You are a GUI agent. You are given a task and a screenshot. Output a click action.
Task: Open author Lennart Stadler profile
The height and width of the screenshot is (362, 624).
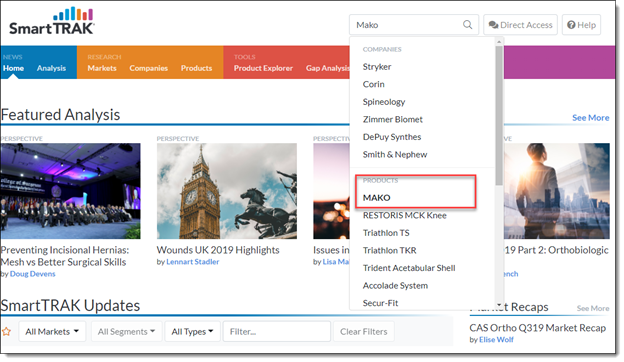pos(193,261)
